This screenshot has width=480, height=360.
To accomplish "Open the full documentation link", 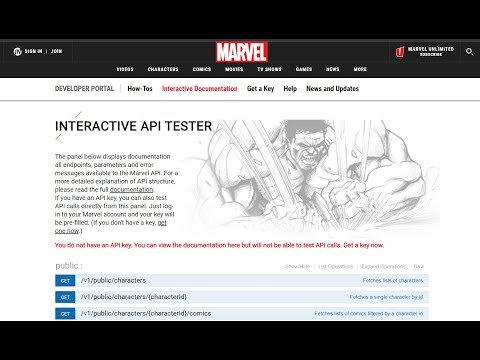I will [131, 190].
